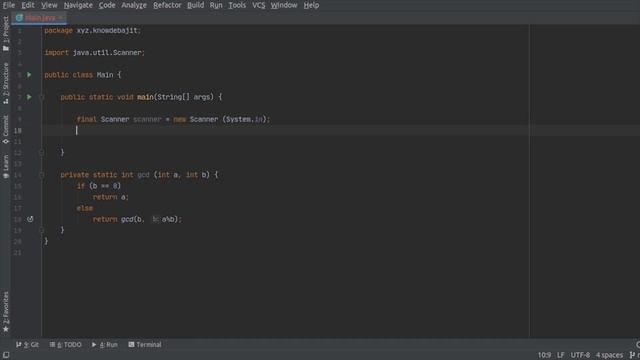Toggle tool window bars icon in status bar

(x=6, y=355)
